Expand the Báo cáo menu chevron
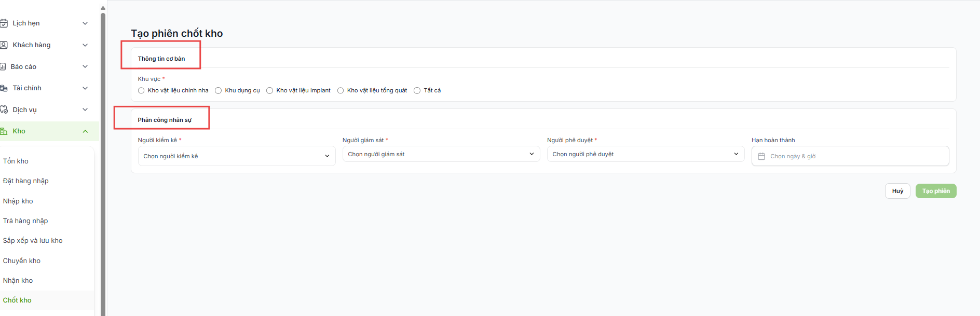Screen dimensions: 980x316 85,66
